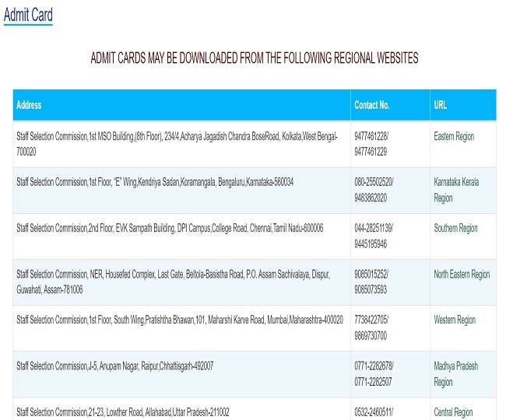Select the Guwahati Assam address cell
This screenshot has width=506, height=420.
[181, 282]
